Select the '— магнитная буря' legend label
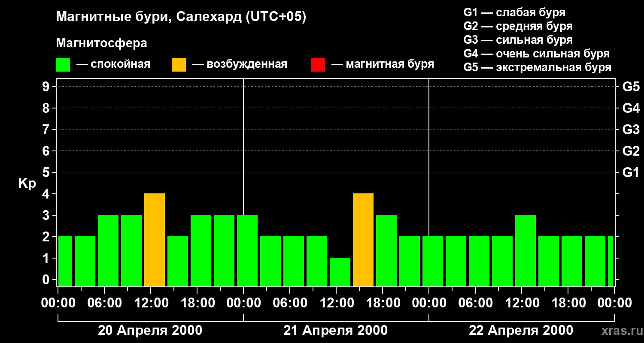This screenshot has width=644, height=343. click(x=383, y=65)
